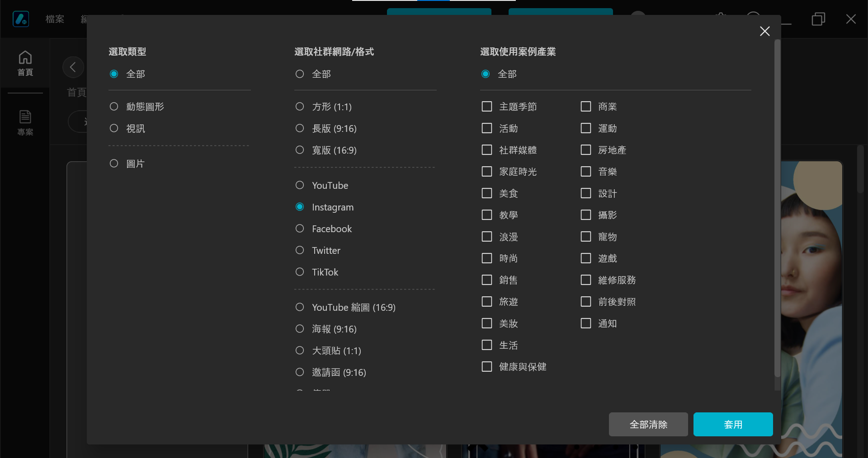This screenshot has width=868, height=458.
Task: Select the Instagram radio option
Action: 300,207
